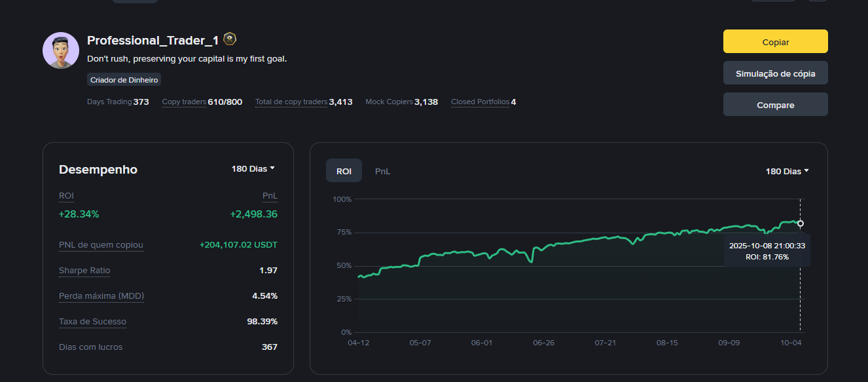The width and height of the screenshot is (868, 382).
Task: Click the +204,107.02 USDT value
Action: [238, 245]
